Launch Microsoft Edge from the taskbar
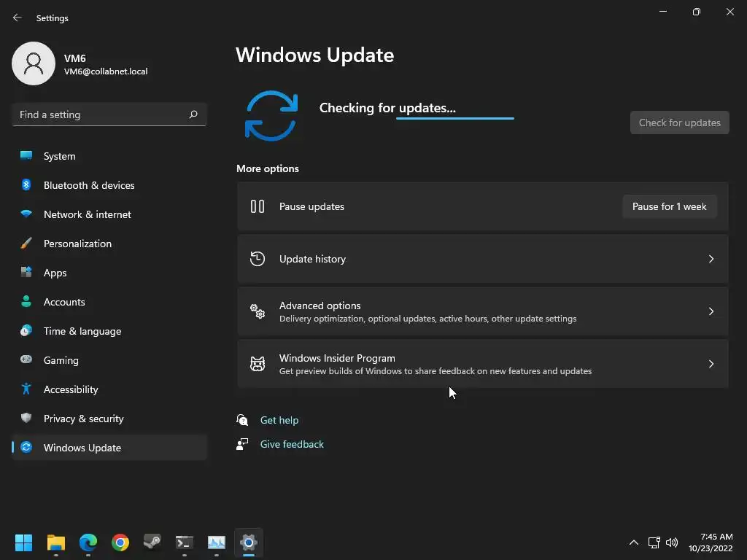Image resolution: width=747 pixels, height=560 pixels. 88,542
